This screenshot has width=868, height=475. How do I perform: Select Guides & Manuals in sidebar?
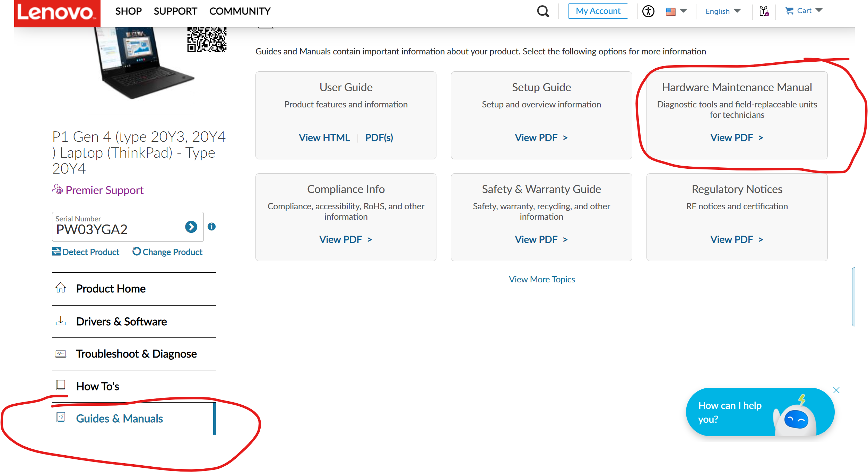[119, 419]
